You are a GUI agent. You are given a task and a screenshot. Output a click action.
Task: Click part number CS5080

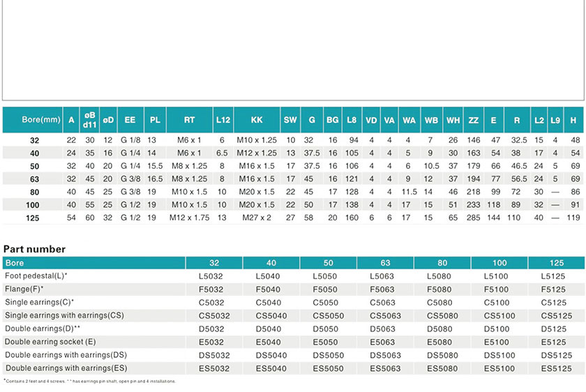tap(442, 315)
